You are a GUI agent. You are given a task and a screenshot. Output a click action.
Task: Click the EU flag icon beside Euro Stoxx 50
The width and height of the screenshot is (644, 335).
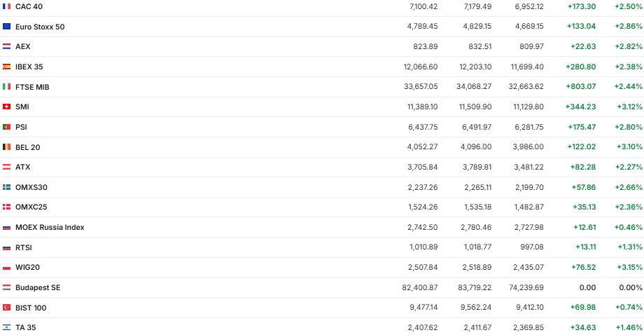[x=7, y=27]
